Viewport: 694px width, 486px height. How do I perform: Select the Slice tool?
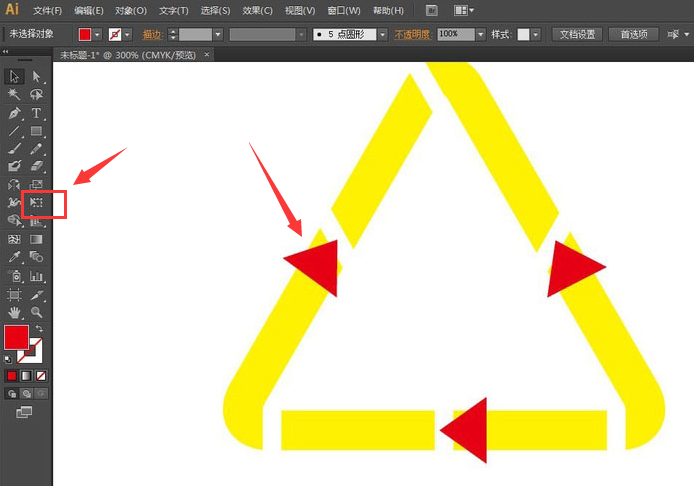click(x=36, y=295)
